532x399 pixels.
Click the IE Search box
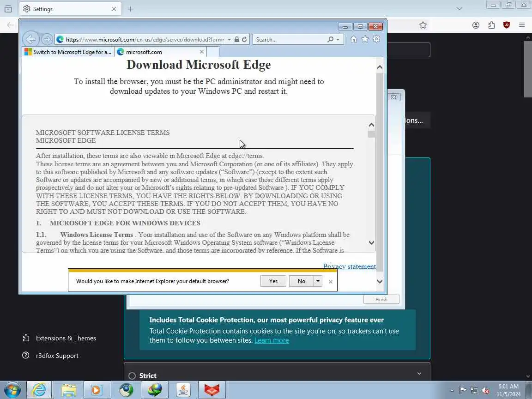click(x=290, y=39)
